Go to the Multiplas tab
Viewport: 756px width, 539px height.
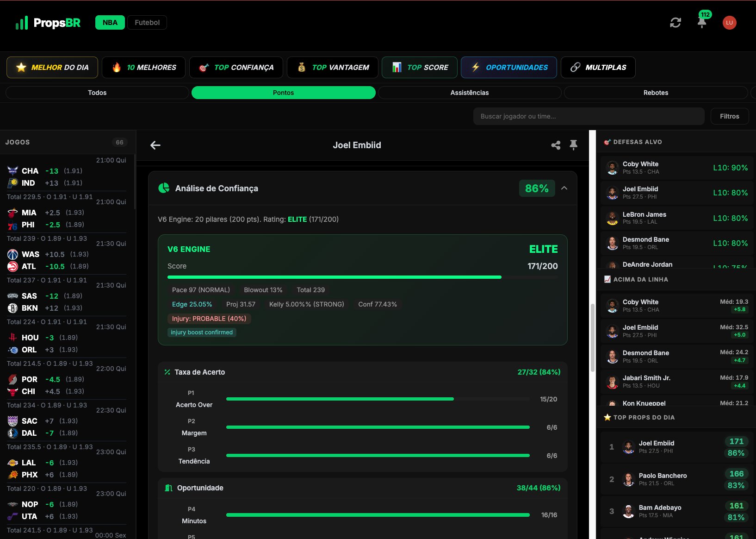pyautogui.click(x=598, y=68)
